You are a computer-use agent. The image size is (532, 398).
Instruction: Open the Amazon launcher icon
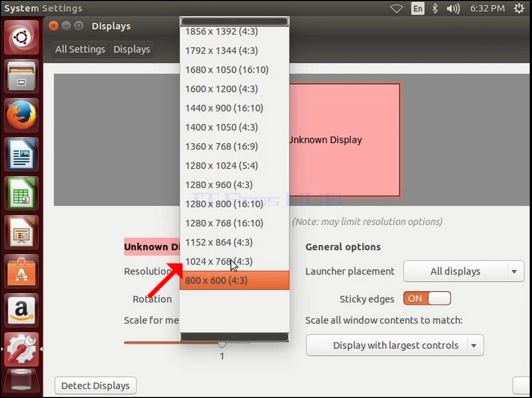[21, 310]
